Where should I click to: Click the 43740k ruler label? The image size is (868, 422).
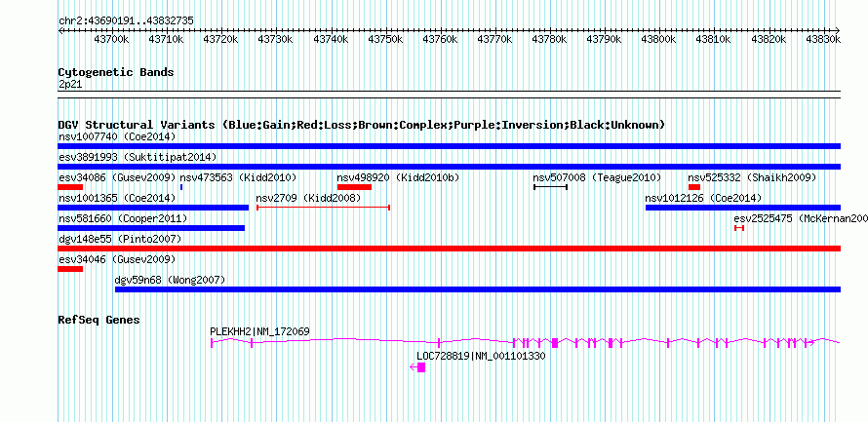[x=331, y=39]
